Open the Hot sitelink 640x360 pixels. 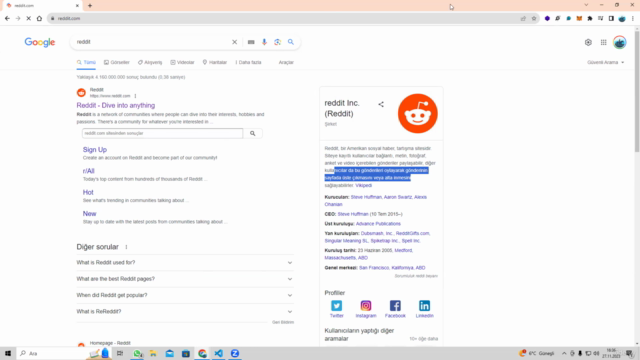tap(88, 192)
